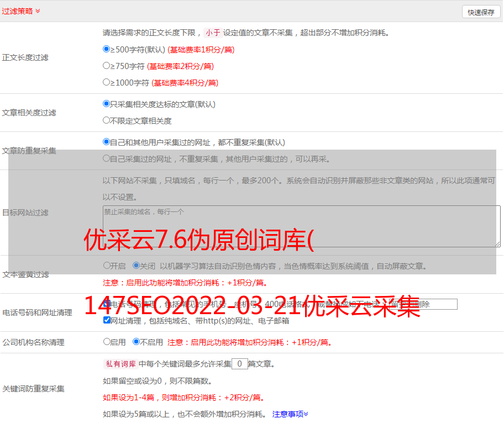This screenshot has width=504, height=424.
Task: Click the 电话号码和网址清理 label
Action: 37,312
